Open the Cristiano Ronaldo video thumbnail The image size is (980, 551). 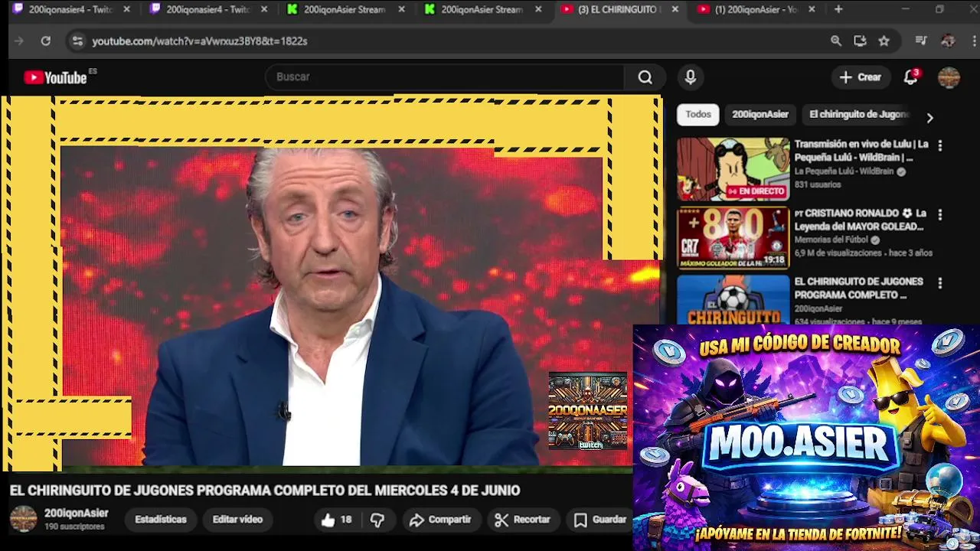733,238
